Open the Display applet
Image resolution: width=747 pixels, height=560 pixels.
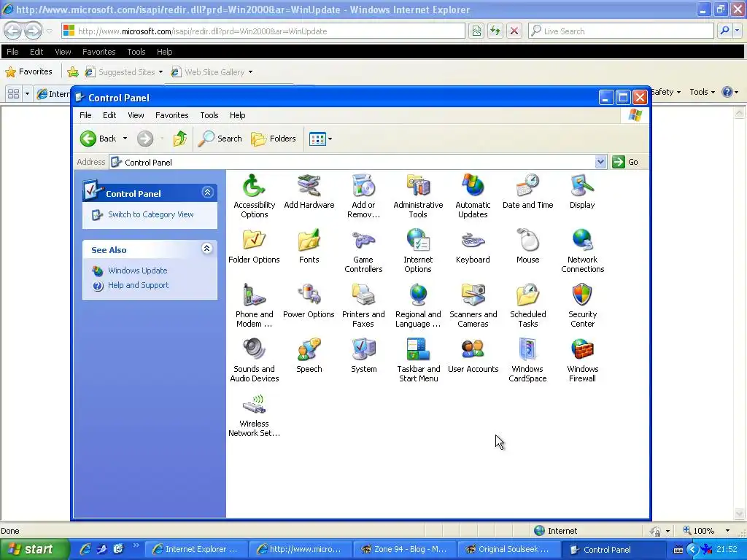coord(582,192)
